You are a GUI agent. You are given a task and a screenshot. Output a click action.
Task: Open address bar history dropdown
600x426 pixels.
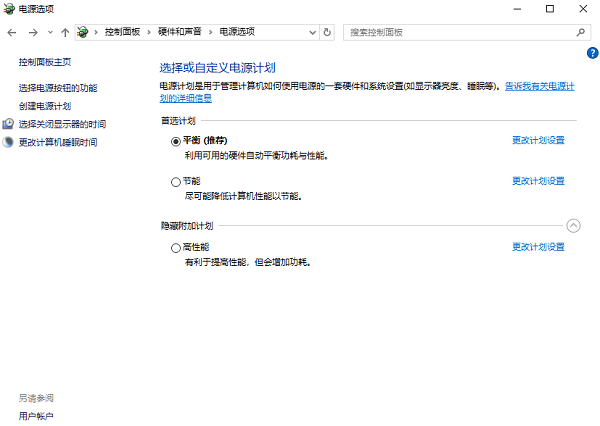312,33
